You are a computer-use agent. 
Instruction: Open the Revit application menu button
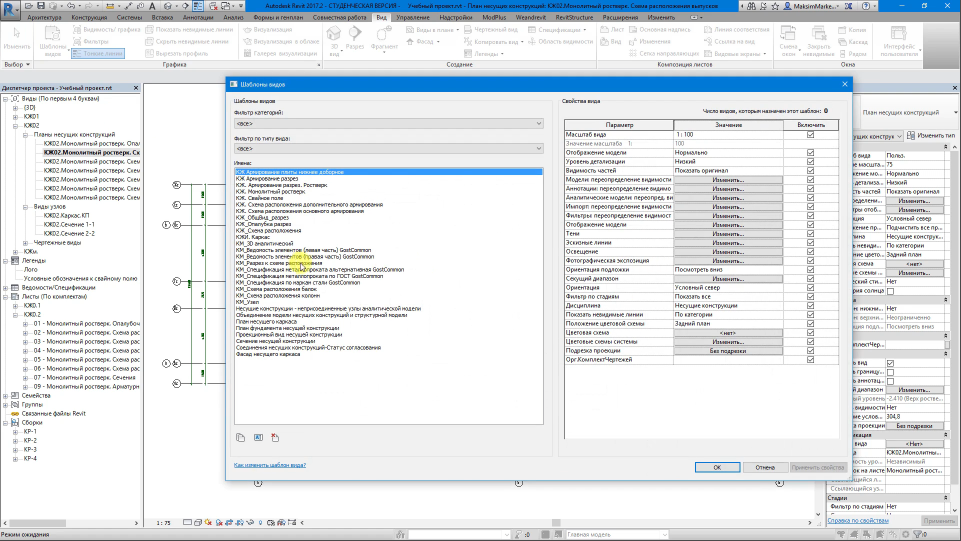click(9, 12)
